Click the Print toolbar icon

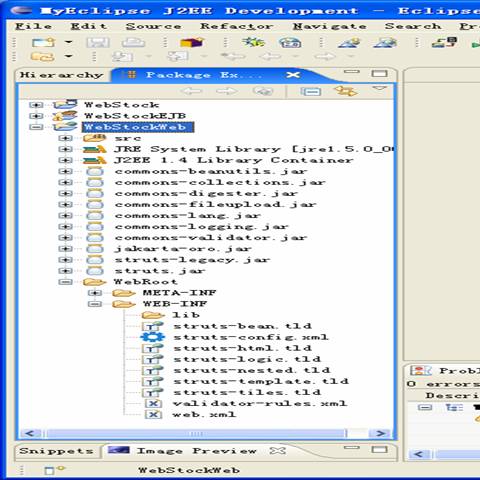point(133,42)
